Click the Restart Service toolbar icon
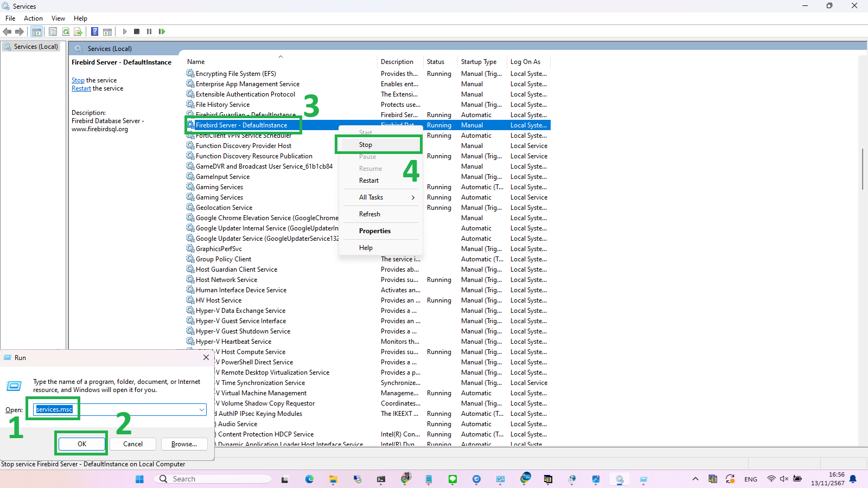This screenshot has height=488, width=868. click(x=162, y=31)
